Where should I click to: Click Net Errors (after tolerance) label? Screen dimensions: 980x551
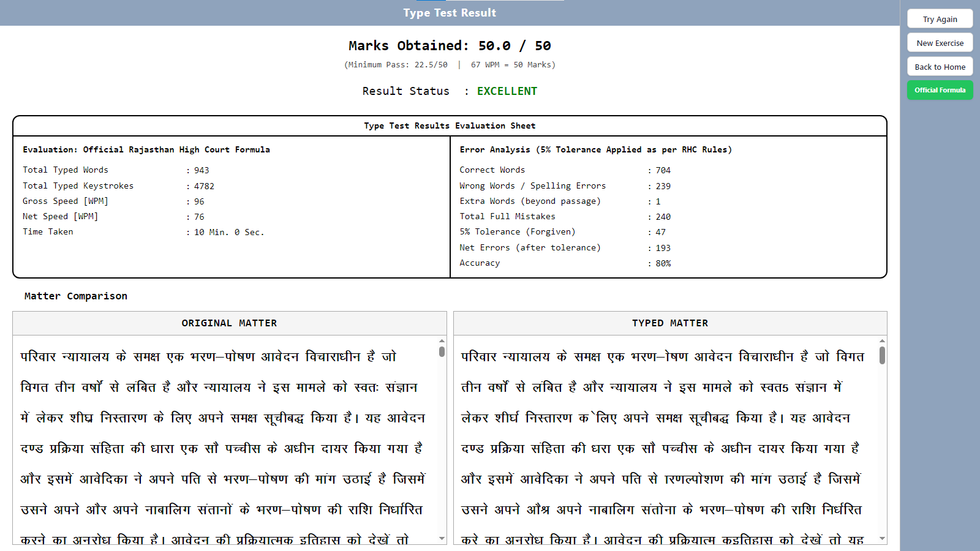tap(530, 247)
